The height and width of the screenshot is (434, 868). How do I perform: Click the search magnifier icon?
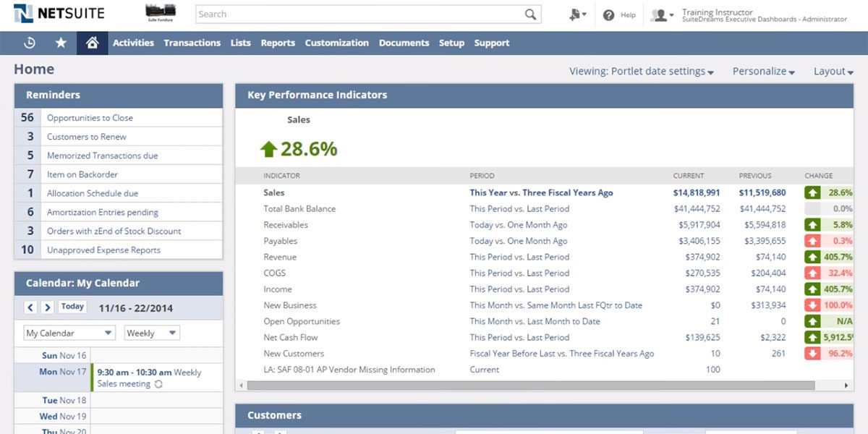(530, 14)
